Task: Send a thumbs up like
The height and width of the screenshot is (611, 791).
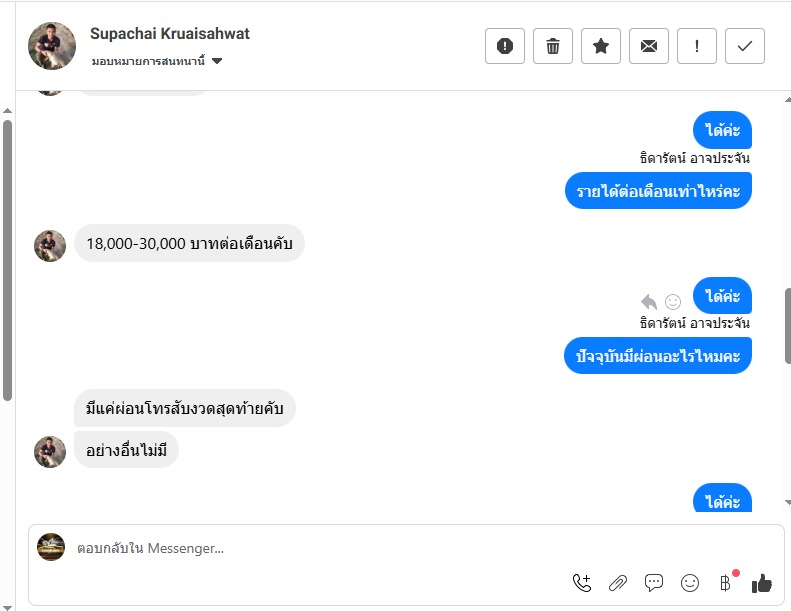Action: pos(762,583)
